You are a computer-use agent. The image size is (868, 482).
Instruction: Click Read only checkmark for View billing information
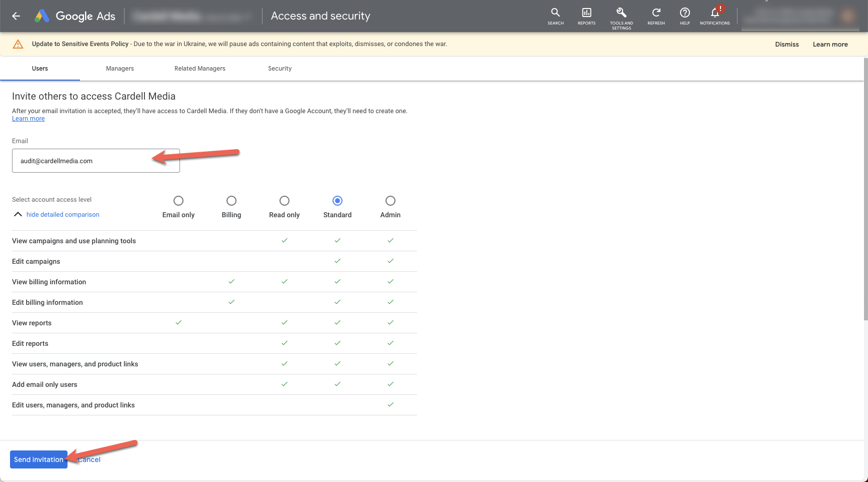(284, 281)
